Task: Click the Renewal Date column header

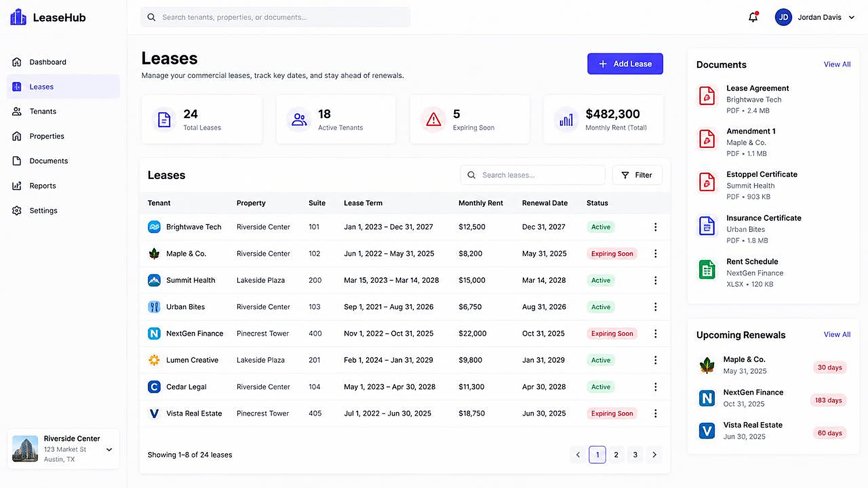Action: 545,203
